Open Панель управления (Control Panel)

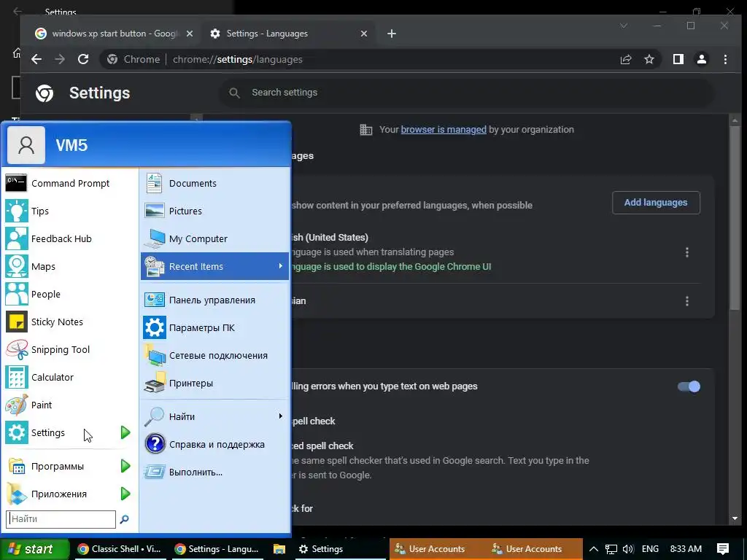coord(215,300)
